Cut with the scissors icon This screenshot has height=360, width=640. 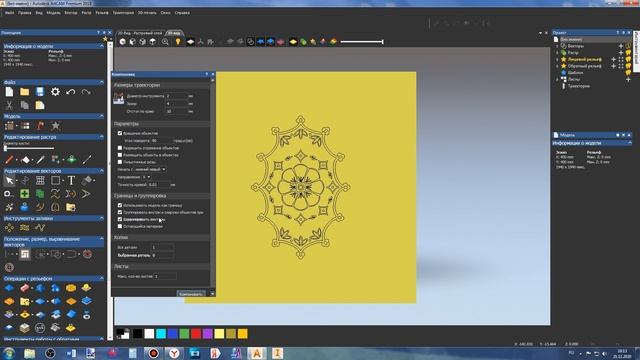pyautogui.click(x=9, y=105)
